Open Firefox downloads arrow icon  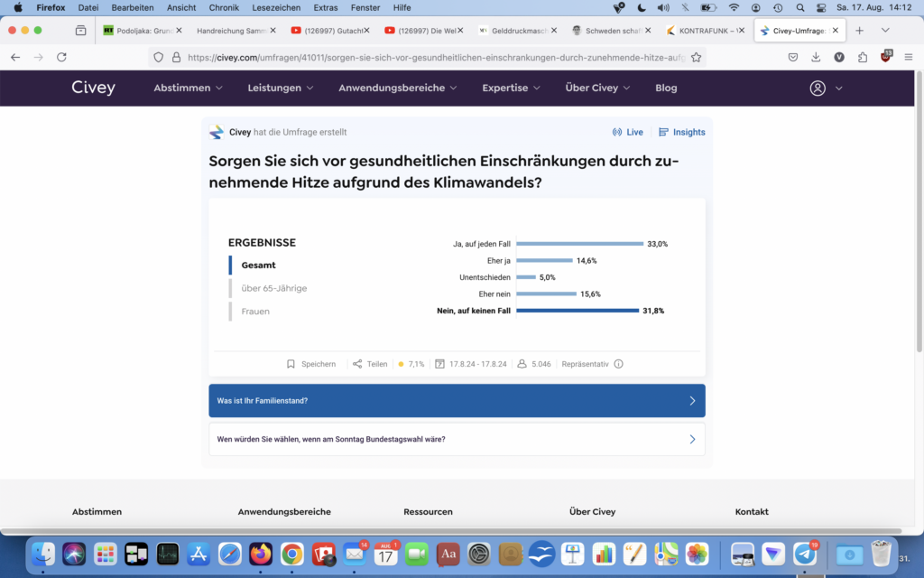tap(816, 57)
